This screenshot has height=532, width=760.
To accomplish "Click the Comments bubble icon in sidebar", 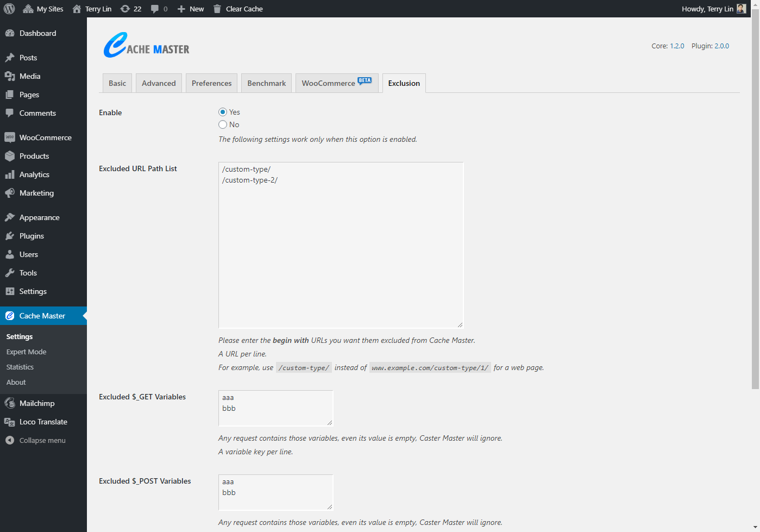I will tap(10, 113).
